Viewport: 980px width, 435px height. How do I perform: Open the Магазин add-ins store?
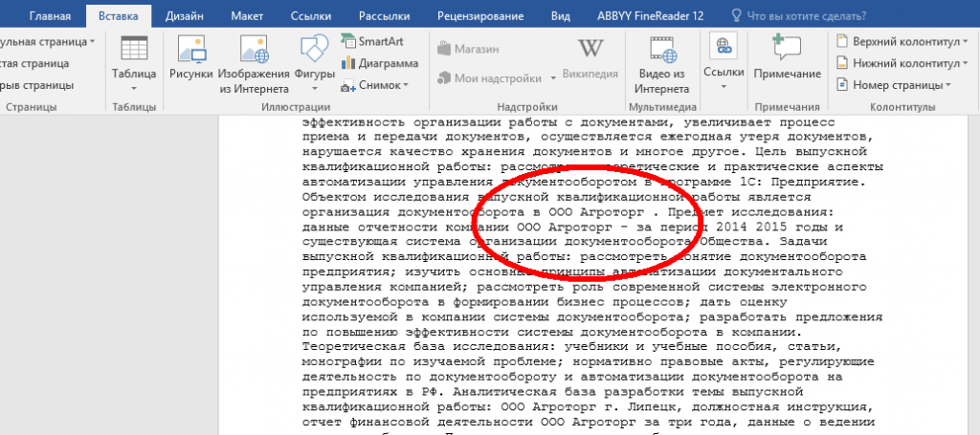[x=467, y=49]
